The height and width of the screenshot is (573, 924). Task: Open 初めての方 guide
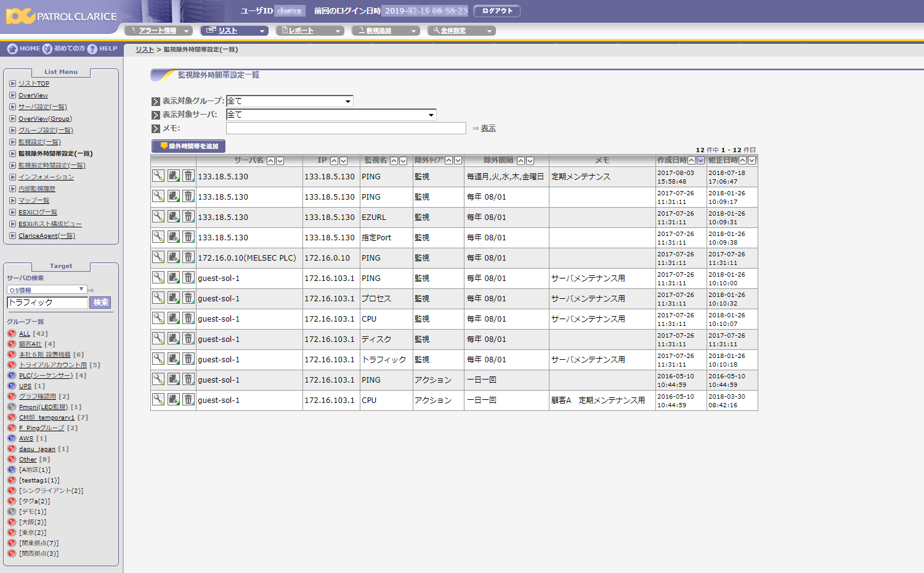(64, 49)
